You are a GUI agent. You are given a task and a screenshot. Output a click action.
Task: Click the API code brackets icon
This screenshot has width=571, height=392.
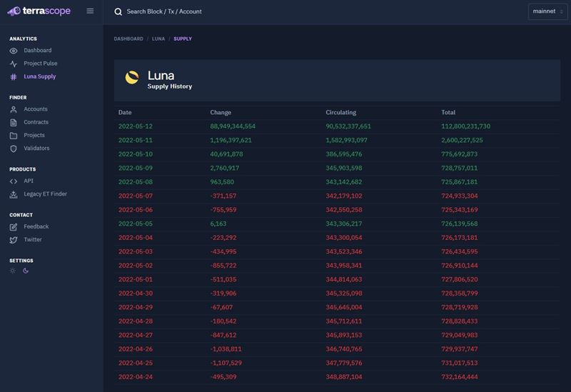point(14,181)
